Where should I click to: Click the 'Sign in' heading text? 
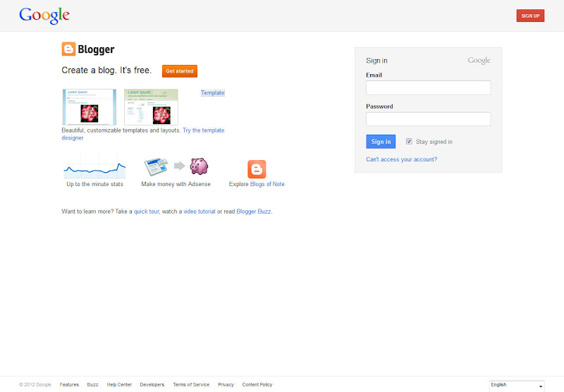click(376, 61)
